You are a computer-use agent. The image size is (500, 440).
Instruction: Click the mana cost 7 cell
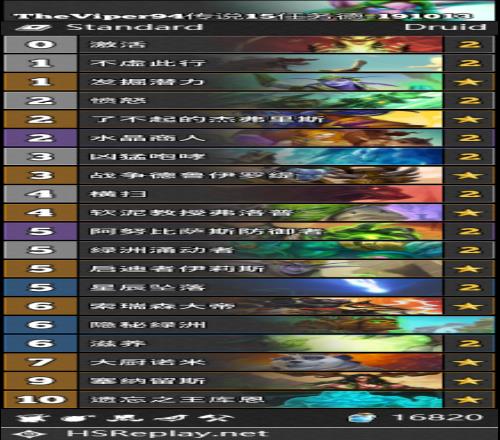tap(40, 362)
